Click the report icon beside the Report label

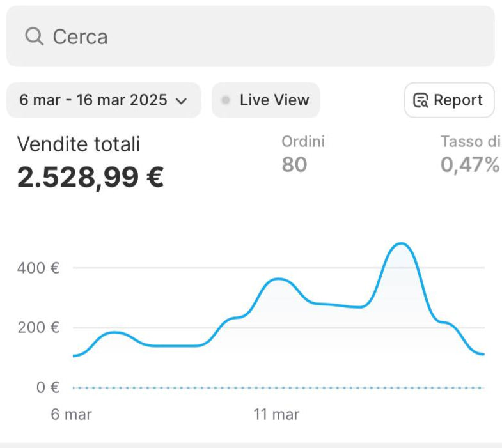click(x=421, y=100)
